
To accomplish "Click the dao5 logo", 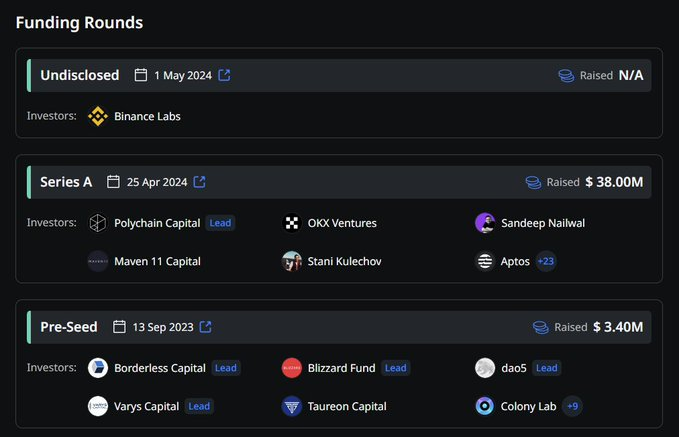I will (485, 368).
